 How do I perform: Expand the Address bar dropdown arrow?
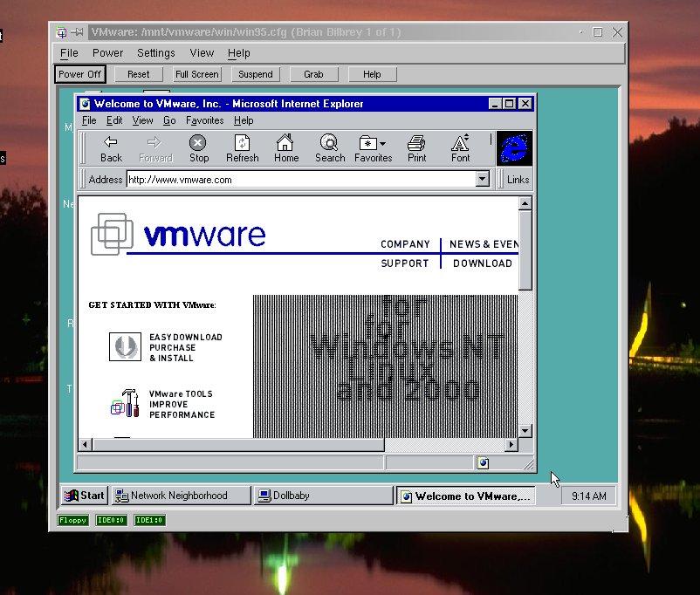pos(482,180)
